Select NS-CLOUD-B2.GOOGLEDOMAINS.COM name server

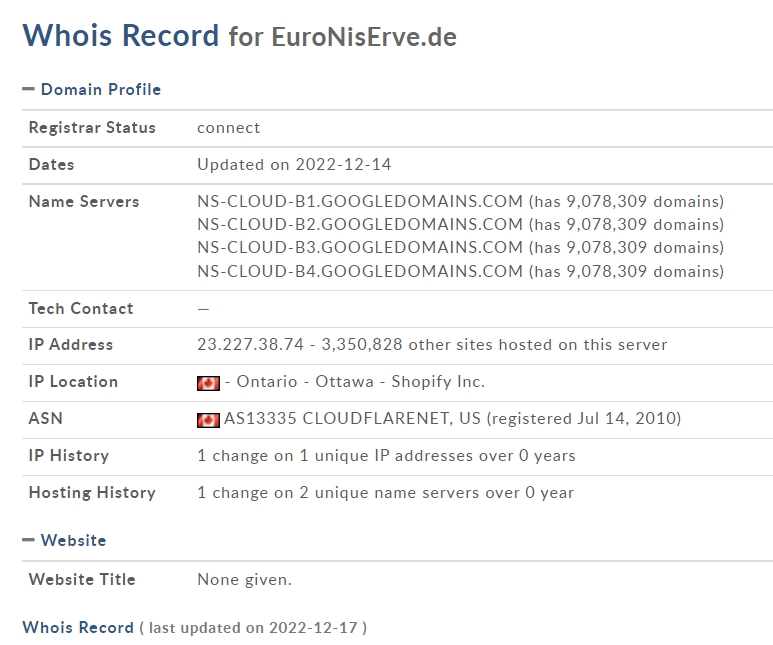coord(360,224)
